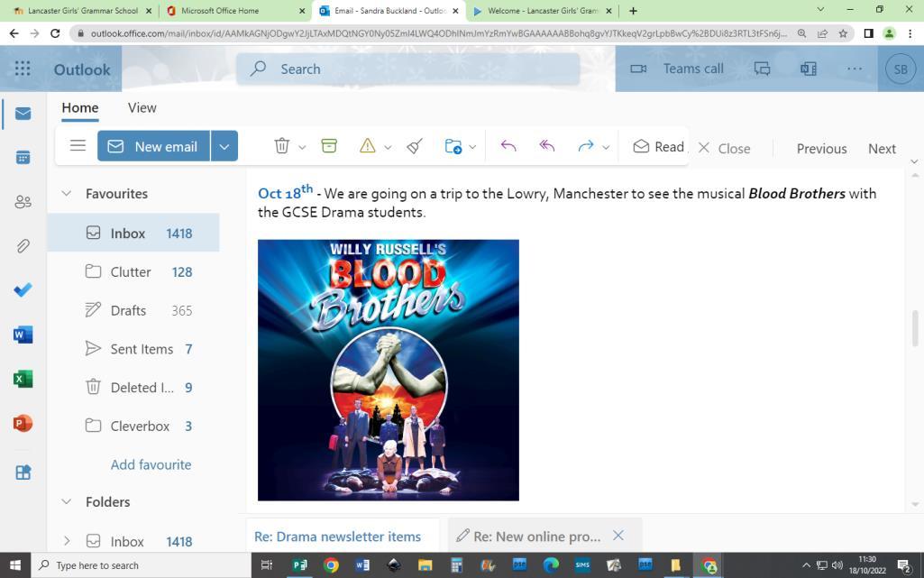Click Add favourite link
This screenshot has width=924, height=578.
151,464
